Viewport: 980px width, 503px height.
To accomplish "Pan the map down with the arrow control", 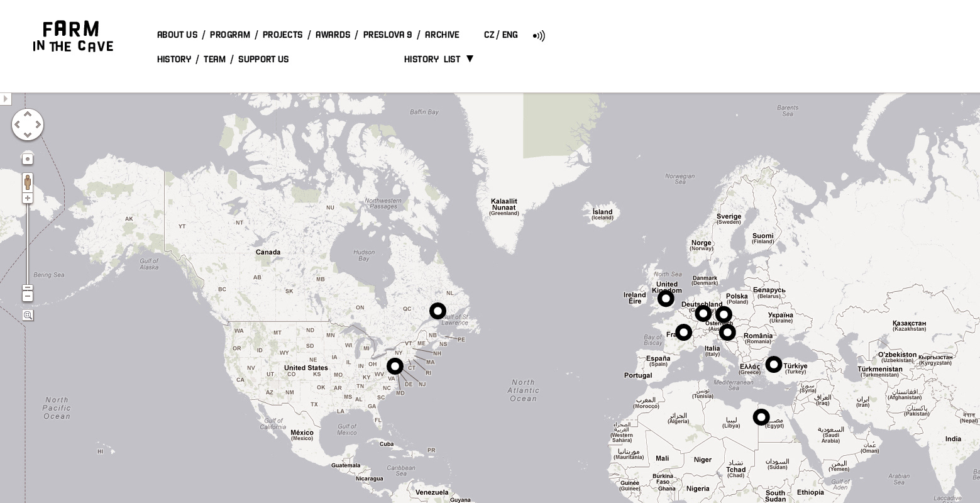I will pyautogui.click(x=28, y=135).
